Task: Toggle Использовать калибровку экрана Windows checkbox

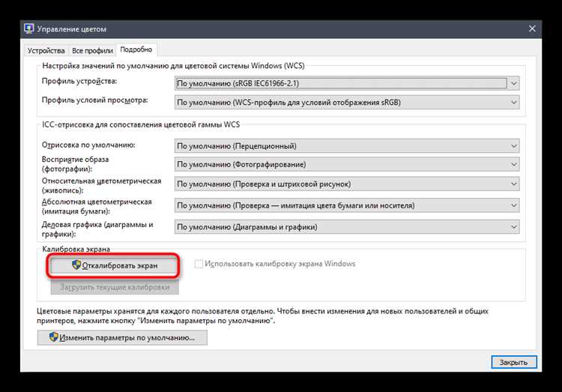Action: tap(199, 264)
